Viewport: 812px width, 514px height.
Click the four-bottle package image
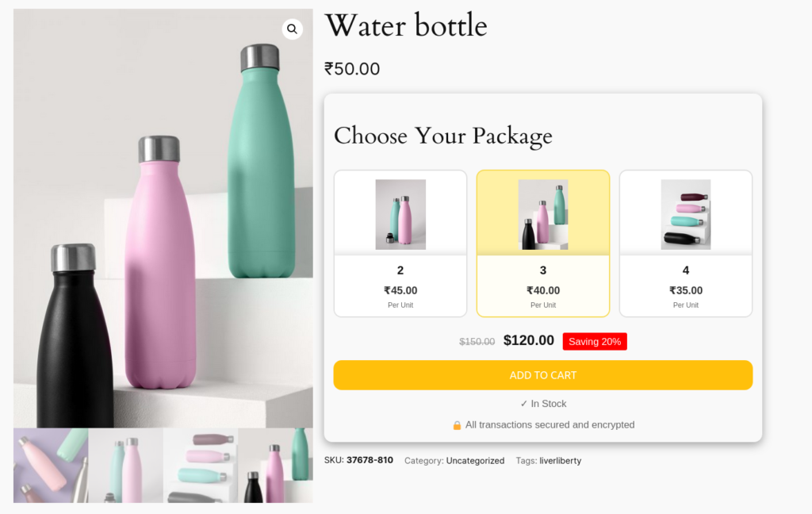click(686, 214)
